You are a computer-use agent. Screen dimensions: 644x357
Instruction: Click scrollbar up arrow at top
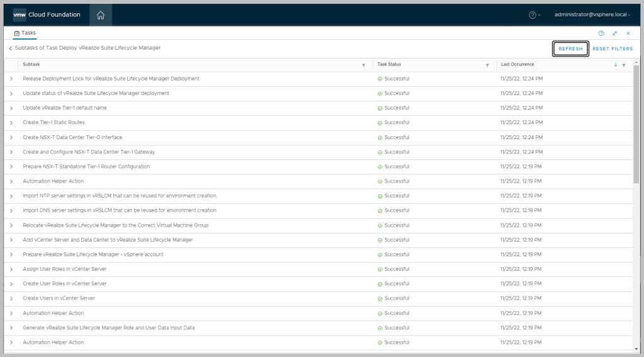tap(636, 62)
